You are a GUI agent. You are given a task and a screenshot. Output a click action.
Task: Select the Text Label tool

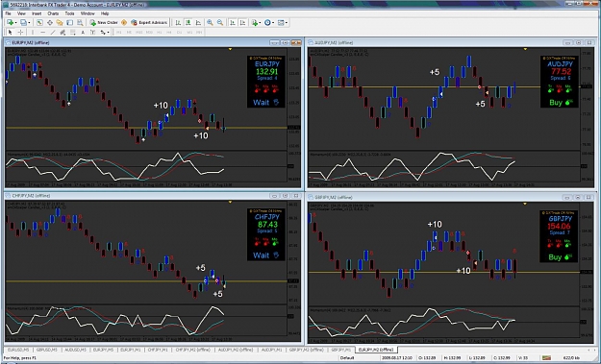click(92, 32)
